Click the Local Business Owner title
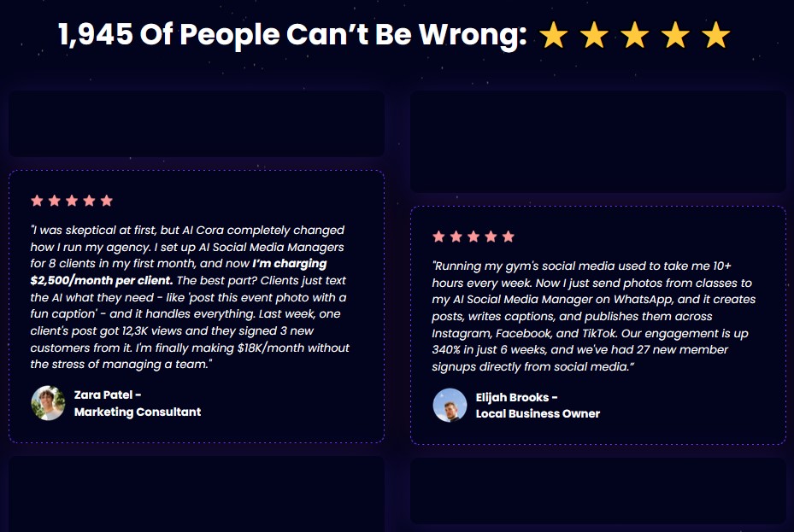794x532 pixels. (538, 414)
